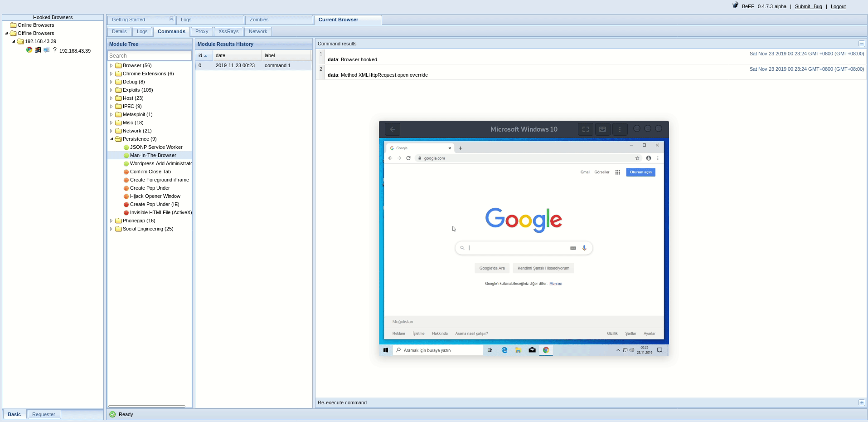Screen dimensions: 868x422
Task: Collapse the Persistence (9) folder
Action: (111, 139)
